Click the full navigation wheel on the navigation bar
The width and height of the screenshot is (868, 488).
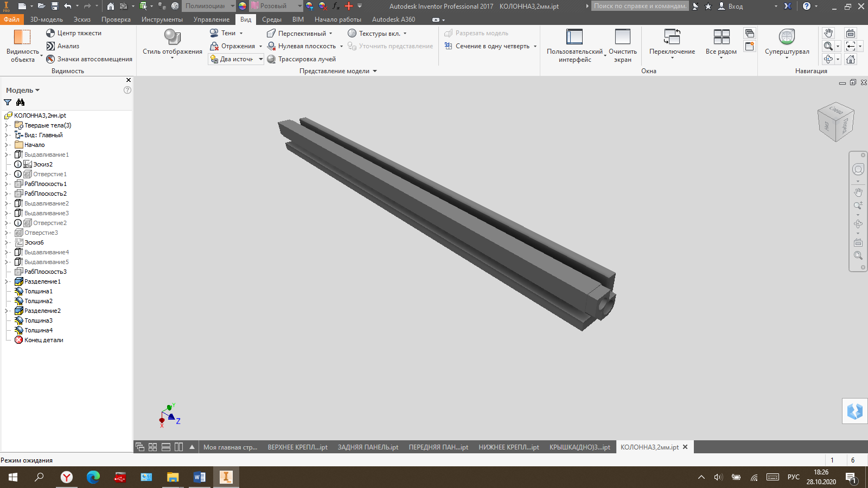(x=858, y=170)
